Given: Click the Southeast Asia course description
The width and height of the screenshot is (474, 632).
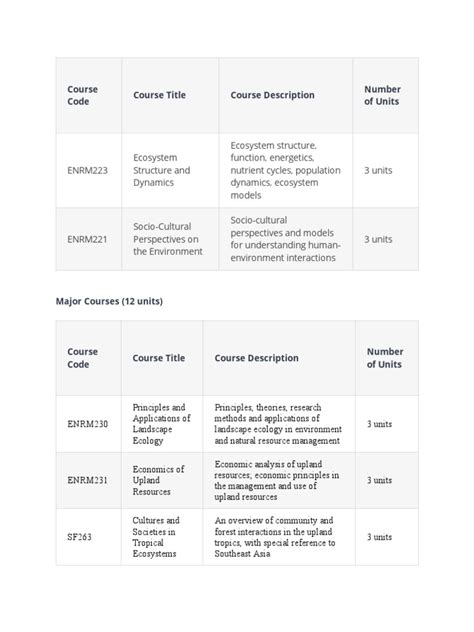Looking at the screenshot, I should point(274,537).
